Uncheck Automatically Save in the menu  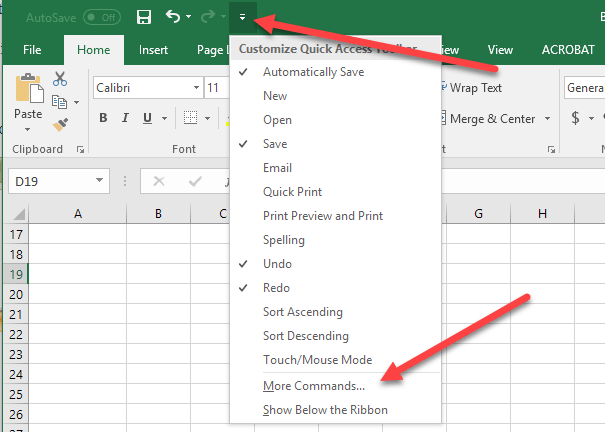(313, 72)
